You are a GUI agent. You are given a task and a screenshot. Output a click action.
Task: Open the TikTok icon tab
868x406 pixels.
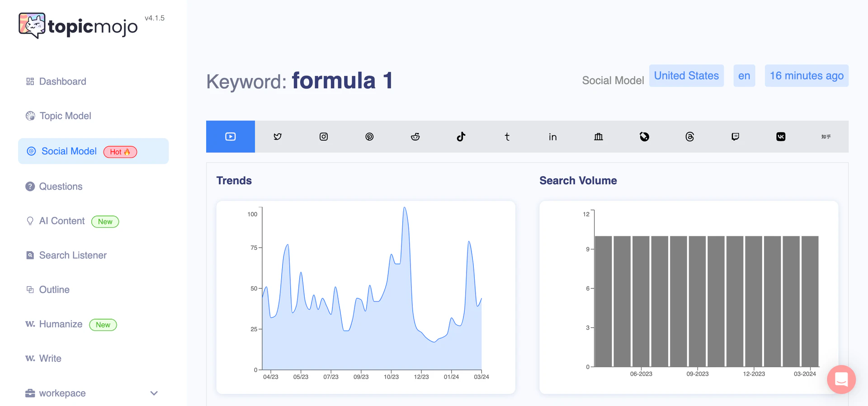pyautogui.click(x=461, y=137)
